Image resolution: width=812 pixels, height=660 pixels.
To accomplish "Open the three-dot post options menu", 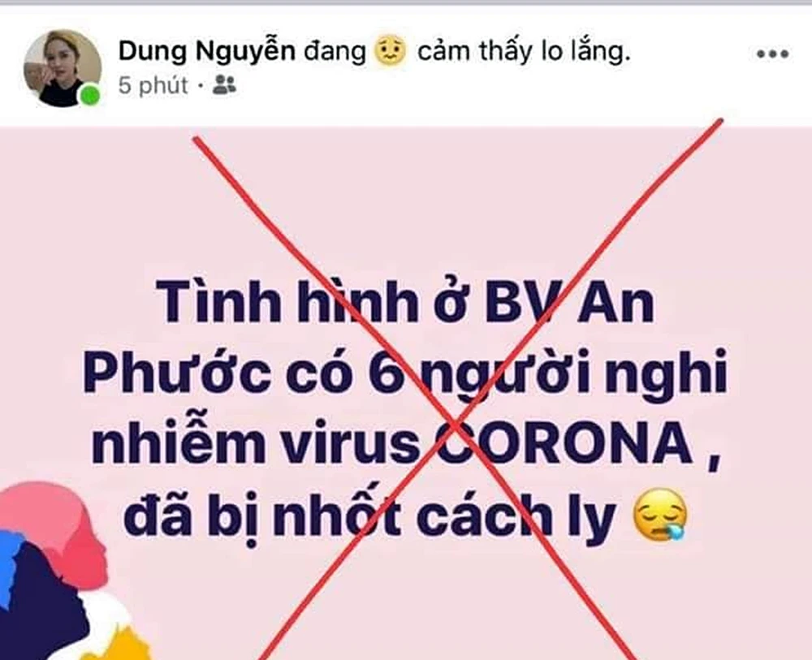I will [773, 54].
